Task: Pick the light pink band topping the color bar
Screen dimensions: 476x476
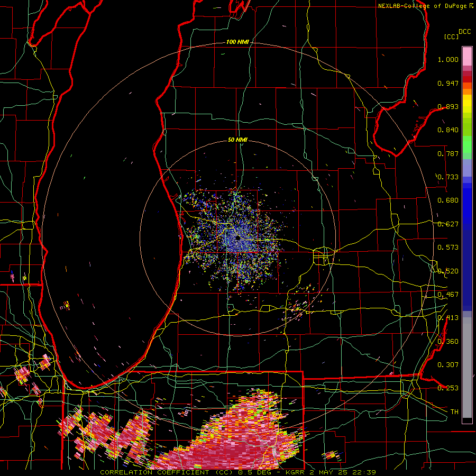Action: (467, 56)
